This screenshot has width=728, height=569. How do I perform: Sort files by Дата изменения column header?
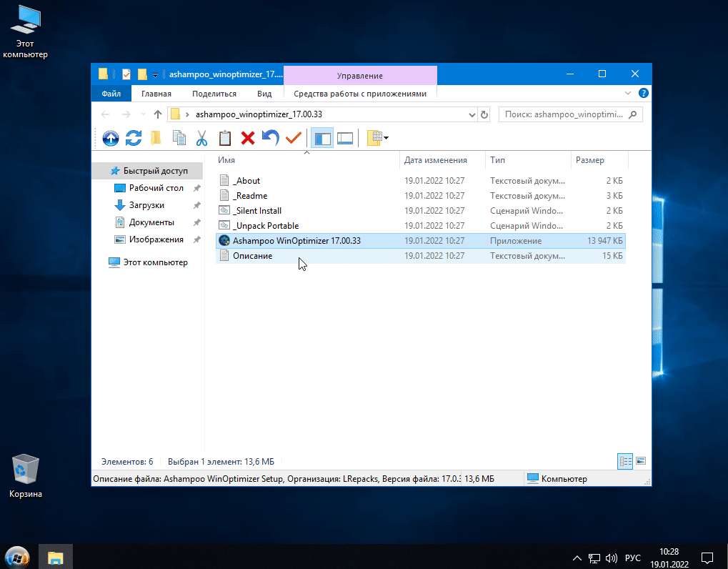point(436,160)
